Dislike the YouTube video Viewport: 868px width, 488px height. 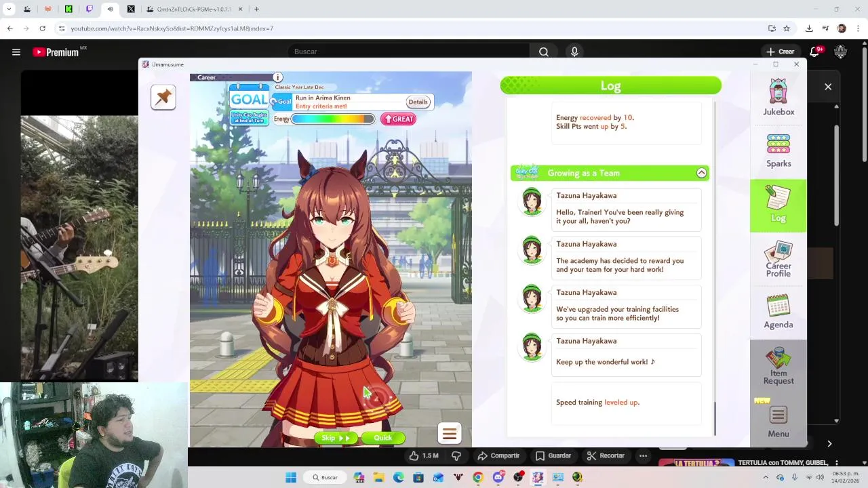(456, 455)
